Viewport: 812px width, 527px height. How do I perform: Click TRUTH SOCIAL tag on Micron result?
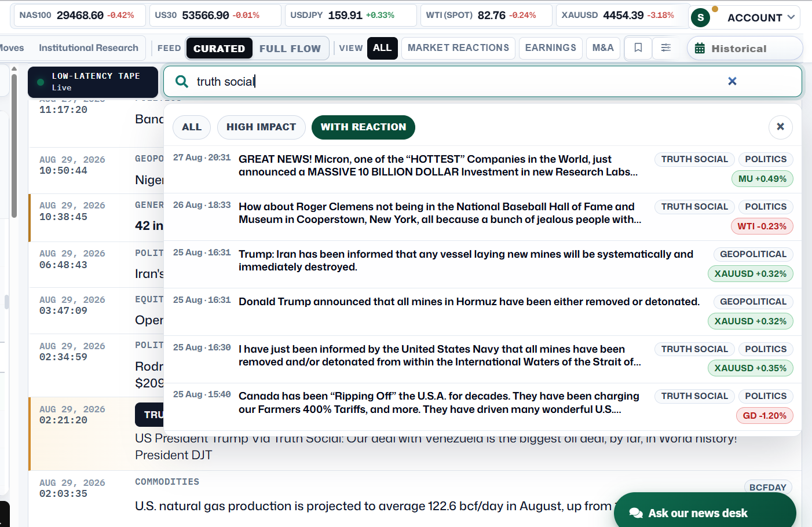(x=694, y=159)
